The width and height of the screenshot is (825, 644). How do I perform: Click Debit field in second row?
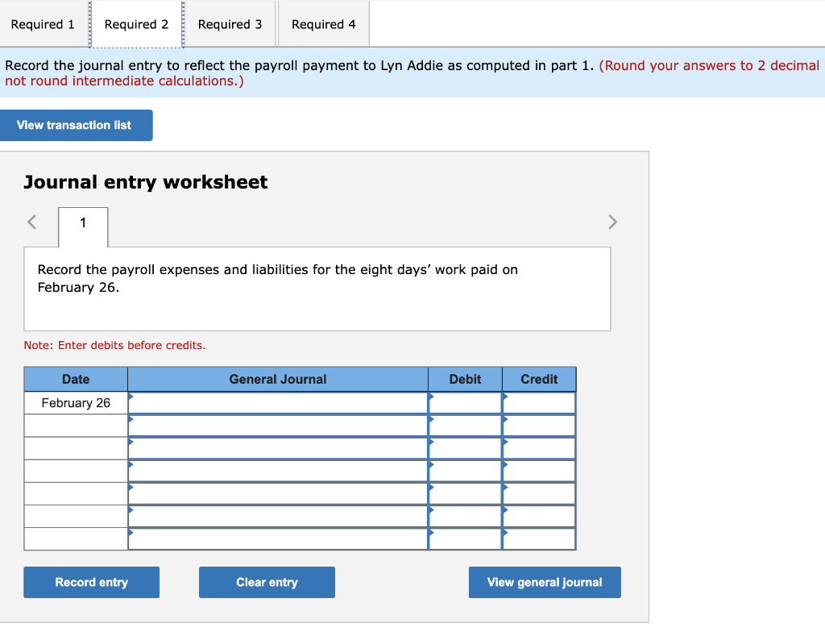[465, 426]
